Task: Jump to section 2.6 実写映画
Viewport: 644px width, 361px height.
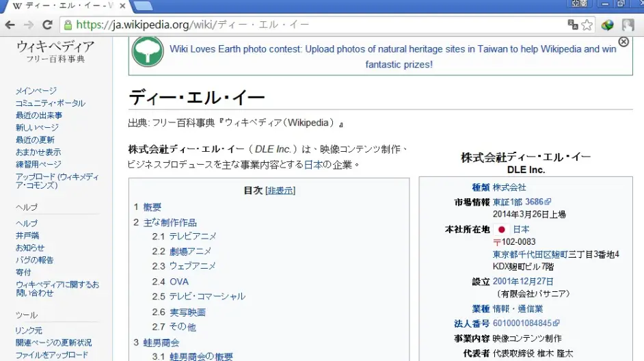Action: (187, 312)
